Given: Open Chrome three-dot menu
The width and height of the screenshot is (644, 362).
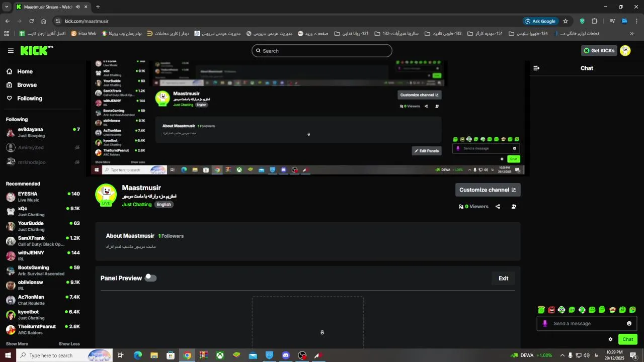Looking at the screenshot, I should tap(636, 21).
